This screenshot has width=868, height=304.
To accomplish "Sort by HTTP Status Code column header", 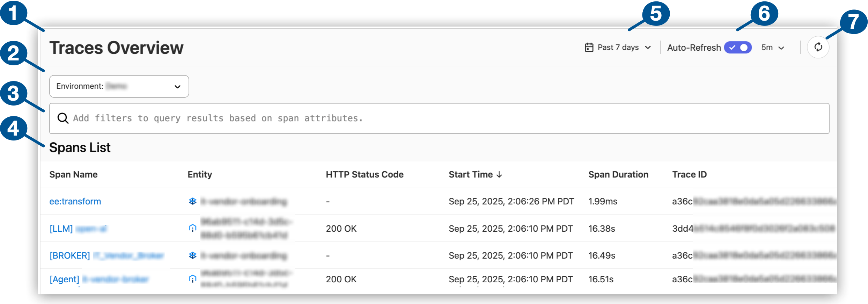I will (x=365, y=174).
